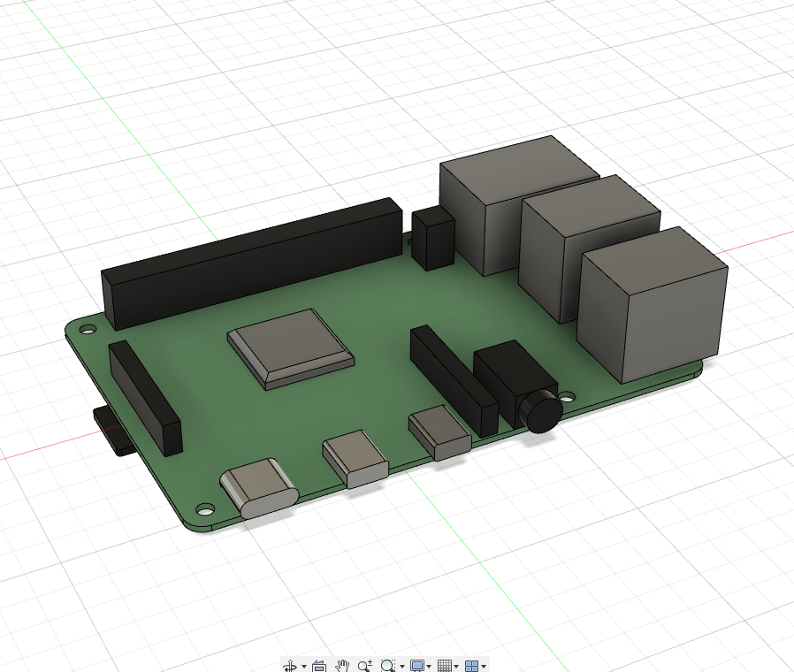
Task: Activate the Zoom tool
Action: tap(364, 666)
